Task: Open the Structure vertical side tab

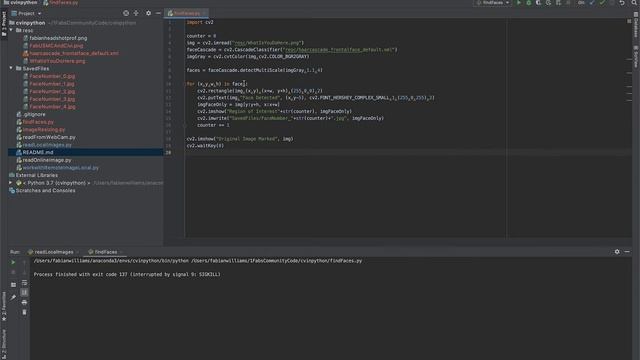Action: coord(4,343)
